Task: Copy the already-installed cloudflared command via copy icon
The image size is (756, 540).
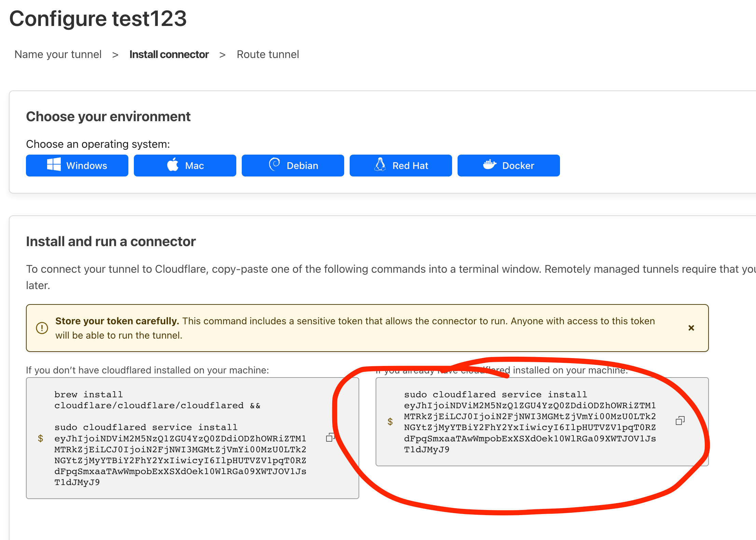Action: [680, 421]
